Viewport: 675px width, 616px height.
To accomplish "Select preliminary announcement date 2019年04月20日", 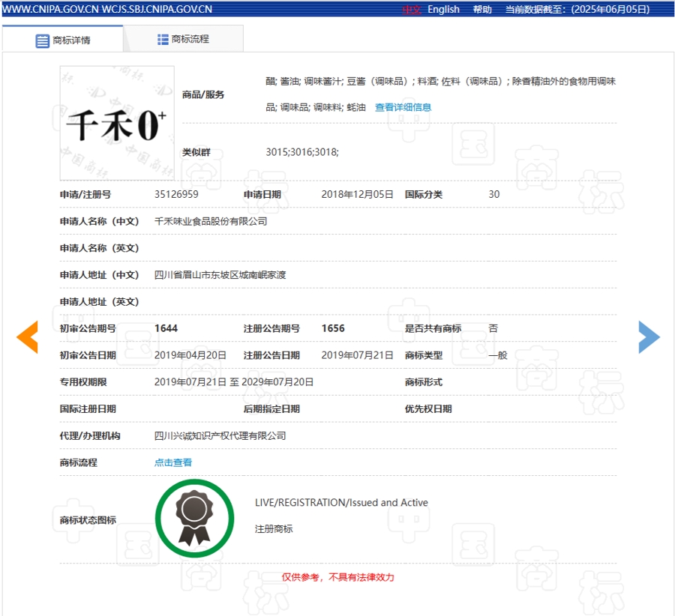I will [190, 355].
